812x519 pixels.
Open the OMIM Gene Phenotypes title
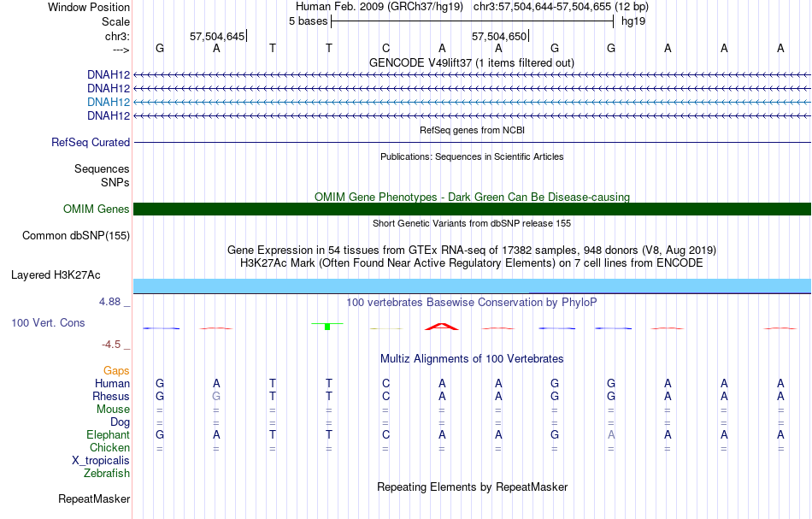point(472,197)
